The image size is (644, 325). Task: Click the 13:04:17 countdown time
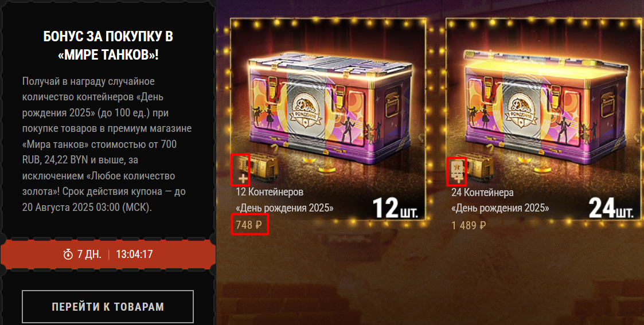(134, 254)
